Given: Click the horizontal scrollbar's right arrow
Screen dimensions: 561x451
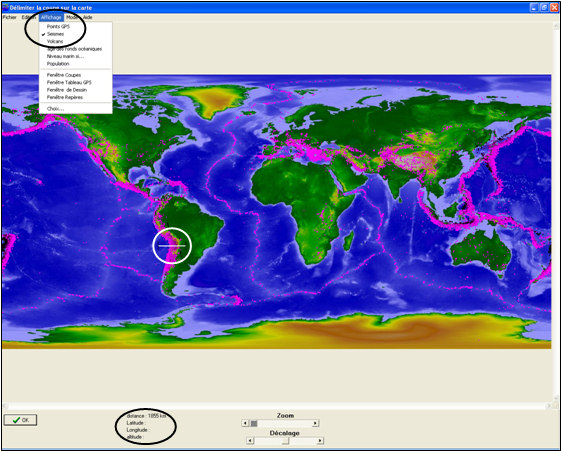Looking at the screenshot, I should [x=549, y=406].
